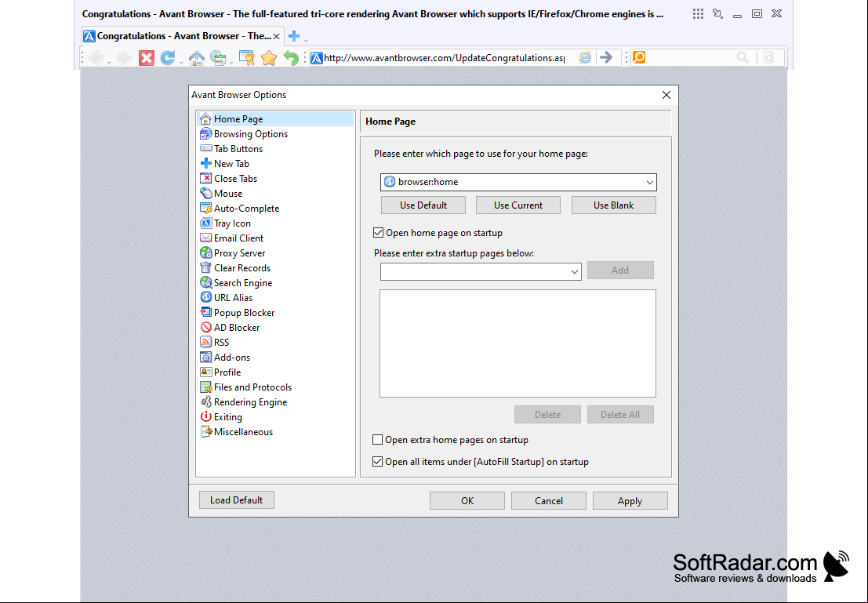Click the dotted grid icon in title bar

pos(698,14)
